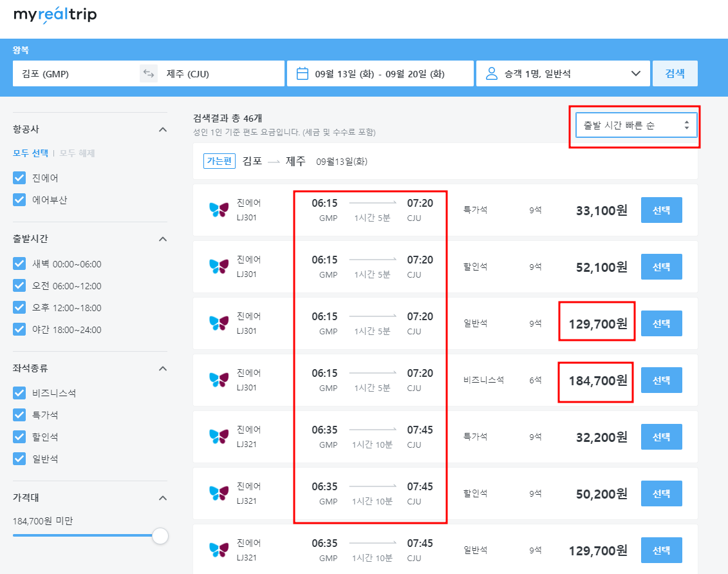728x574 pixels.
Task: Select the 52,100원 할인석 flight
Action: pos(661,267)
